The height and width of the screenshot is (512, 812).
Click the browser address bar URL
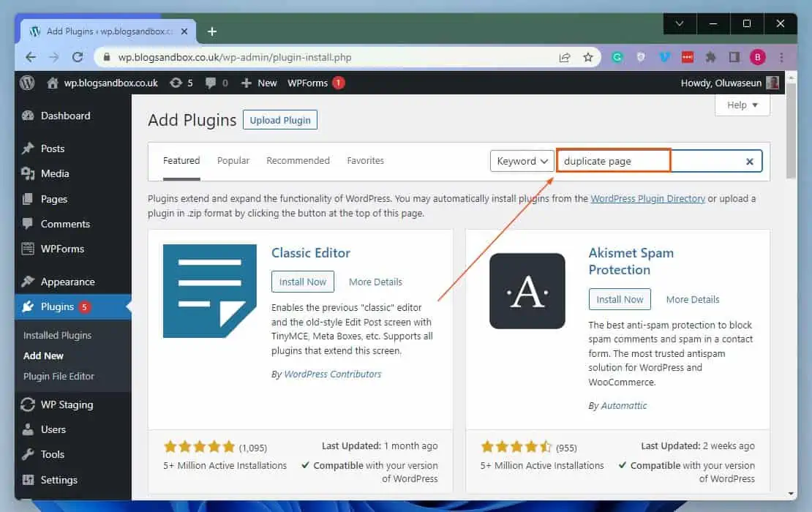tap(235, 57)
